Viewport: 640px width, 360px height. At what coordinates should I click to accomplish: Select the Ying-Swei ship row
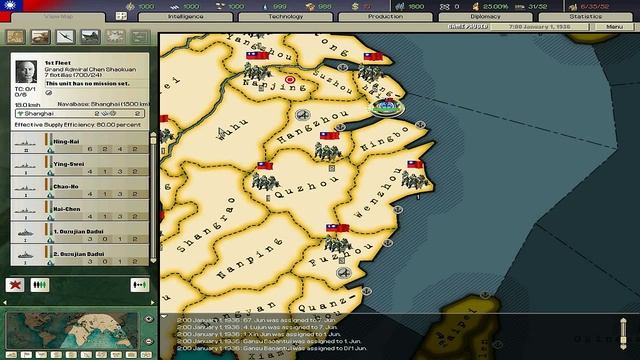(80, 164)
